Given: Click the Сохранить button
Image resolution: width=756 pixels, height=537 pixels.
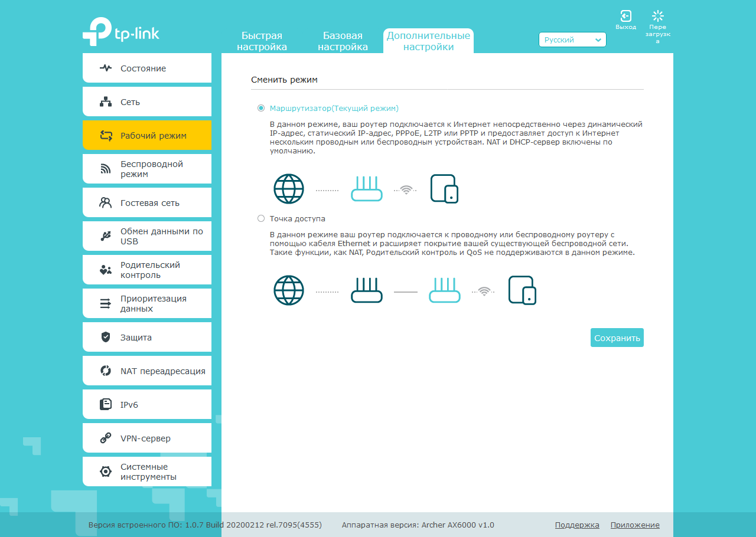Looking at the screenshot, I should coord(617,338).
